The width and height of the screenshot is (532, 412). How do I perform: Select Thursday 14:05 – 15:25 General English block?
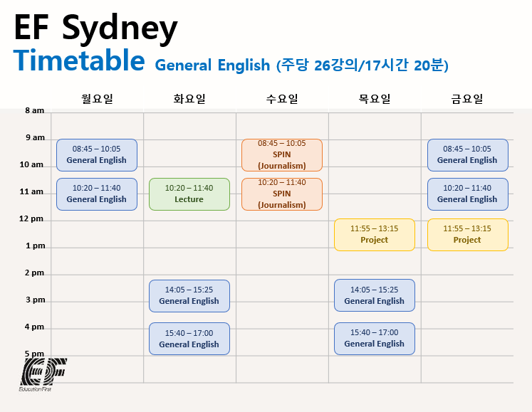click(375, 295)
